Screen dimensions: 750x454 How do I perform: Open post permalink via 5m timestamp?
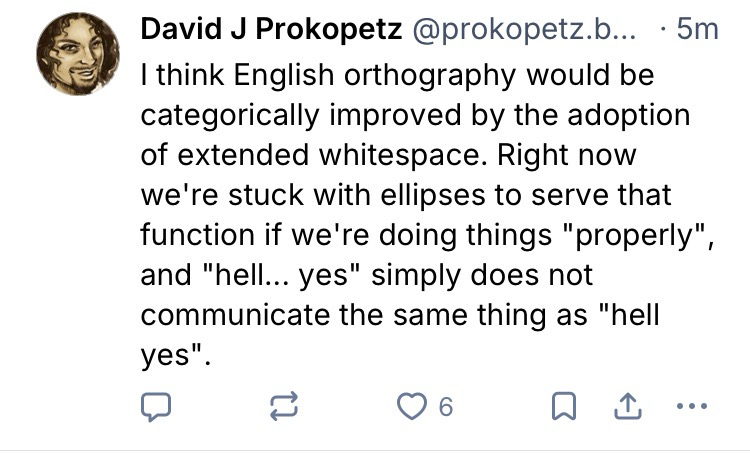click(x=697, y=30)
